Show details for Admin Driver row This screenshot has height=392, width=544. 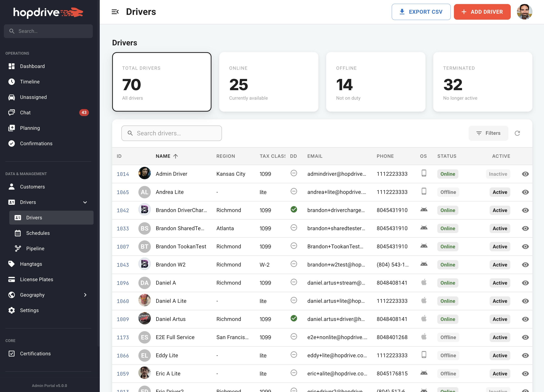tap(525, 174)
